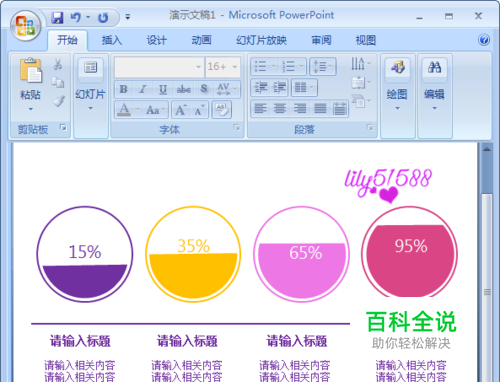Toggle italic formatting
Screen dimensions: 500x382
tap(143, 89)
